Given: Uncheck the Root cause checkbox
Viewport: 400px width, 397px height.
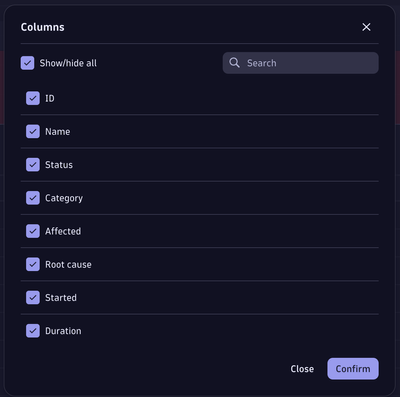Looking at the screenshot, I should (x=33, y=264).
